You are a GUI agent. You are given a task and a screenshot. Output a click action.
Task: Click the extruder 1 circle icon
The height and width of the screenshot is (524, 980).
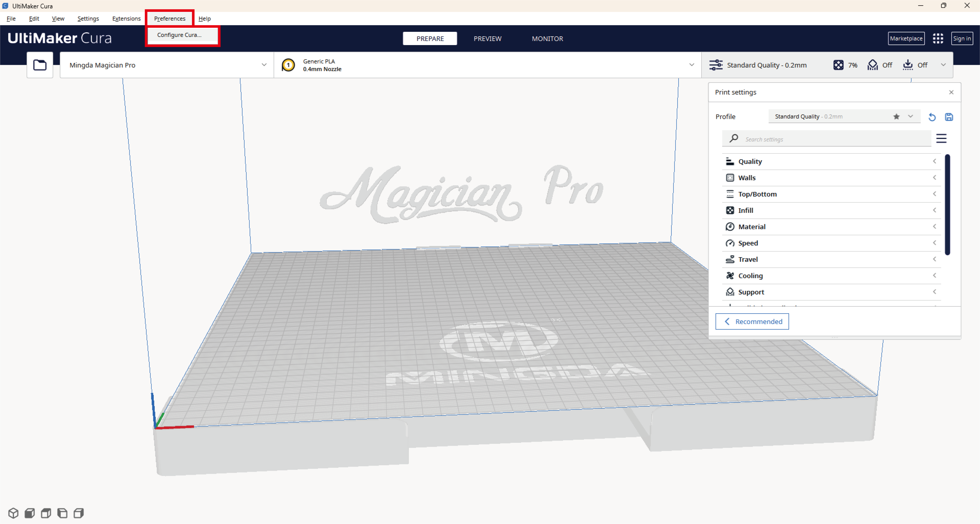[288, 65]
